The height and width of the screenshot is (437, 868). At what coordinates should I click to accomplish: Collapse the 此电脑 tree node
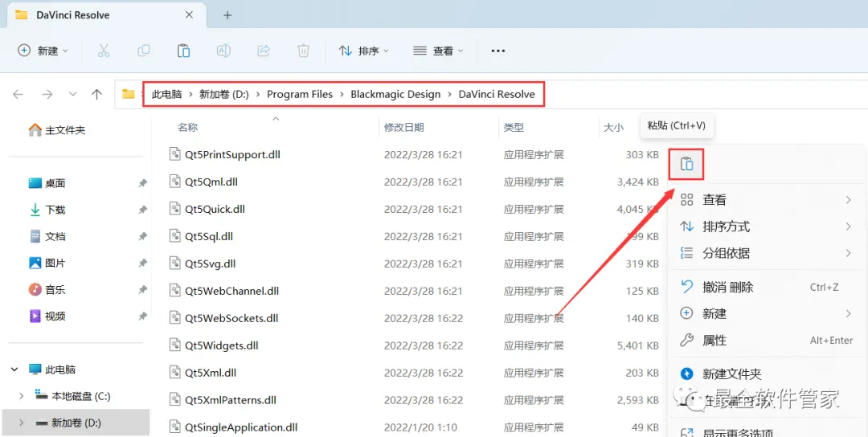tap(15, 370)
